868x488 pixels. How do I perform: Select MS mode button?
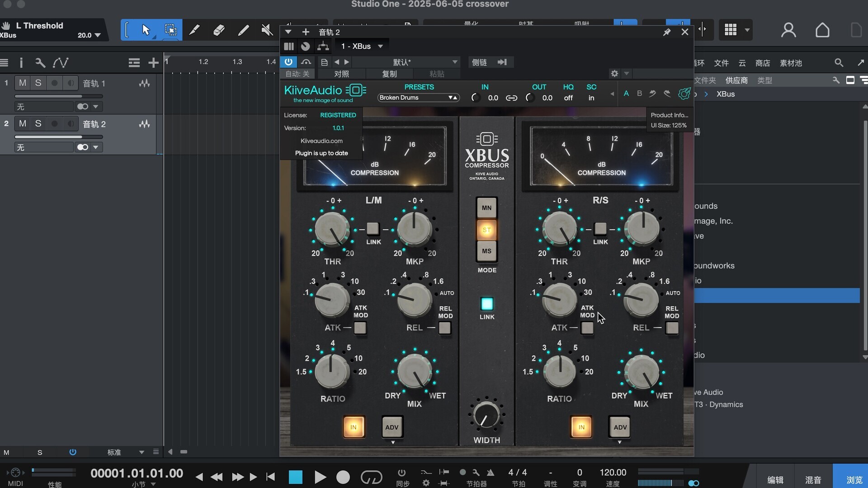tap(486, 251)
